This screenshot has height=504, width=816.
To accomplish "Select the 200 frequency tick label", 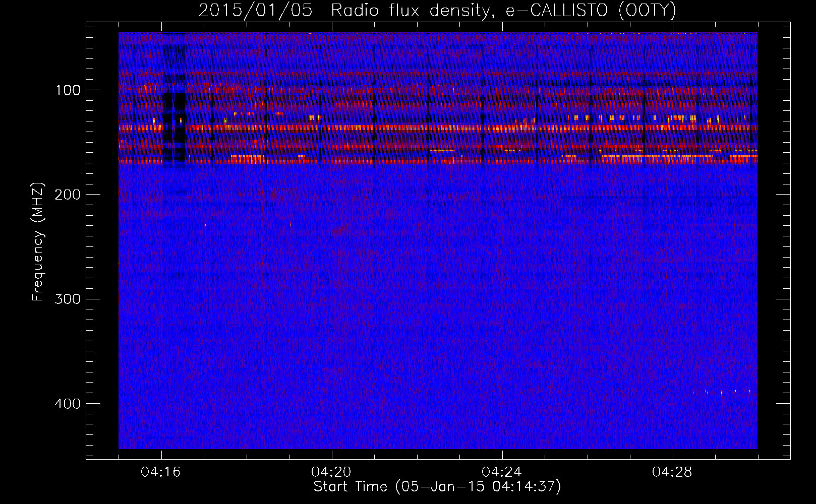I will tap(67, 195).
